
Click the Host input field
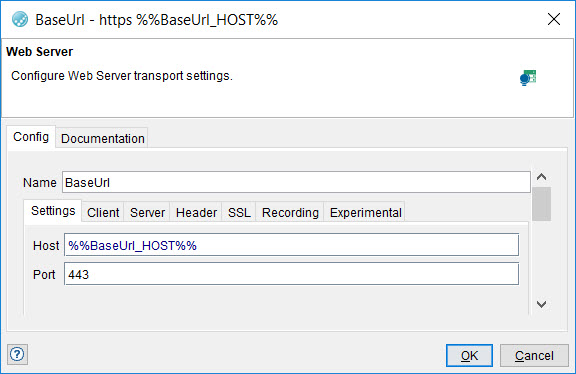click(291, 245)
